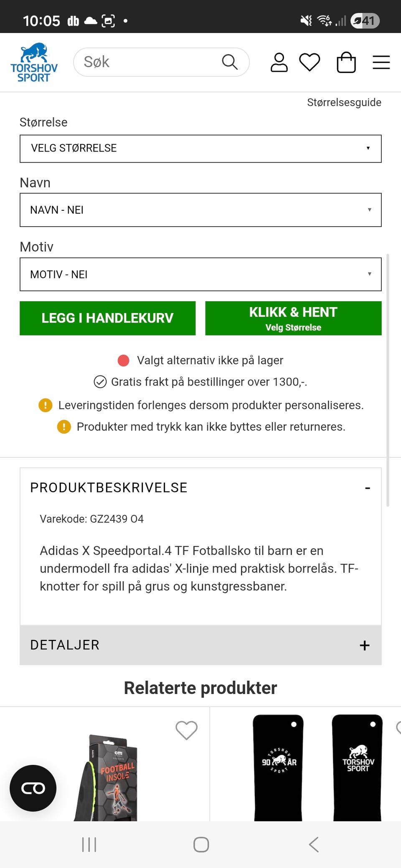Open the shopping bag icon

(346, 63)
